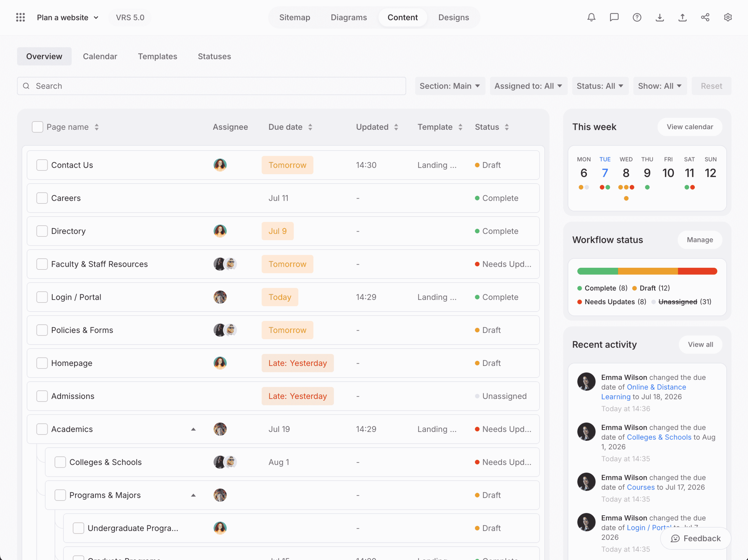
Task: Select Wednesday 8 in This week
Action: click(x=626, y=173)
